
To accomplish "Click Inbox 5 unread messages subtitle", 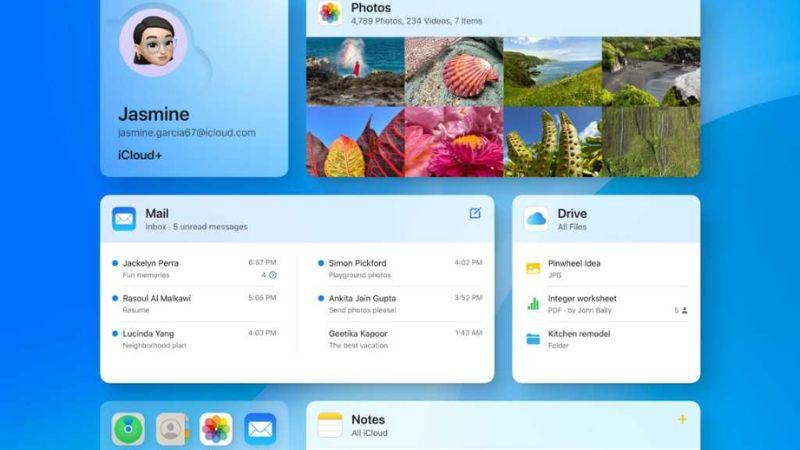I will click(x=196, y=227).
